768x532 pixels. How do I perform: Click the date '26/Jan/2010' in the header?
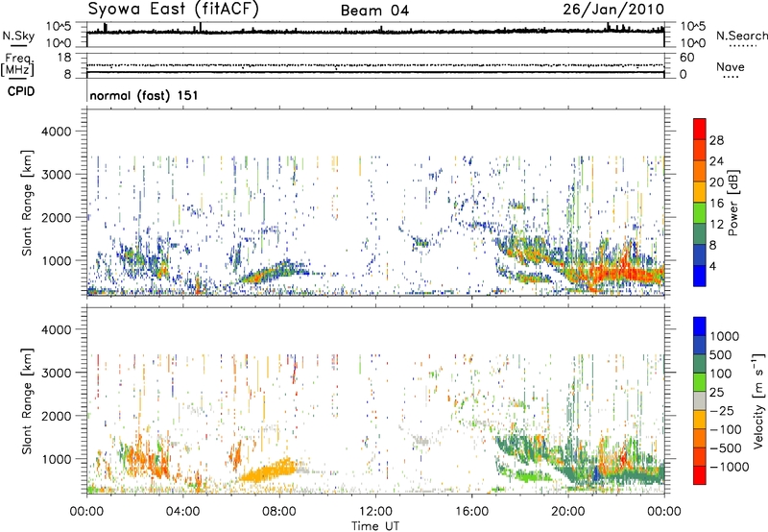pos(613,9)
